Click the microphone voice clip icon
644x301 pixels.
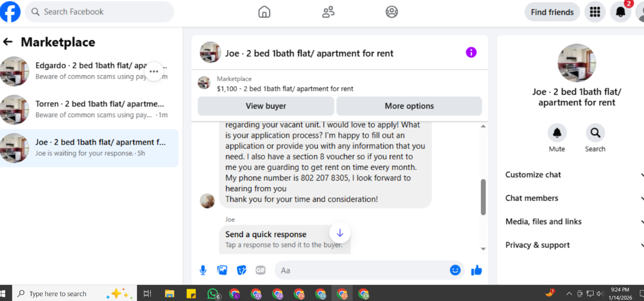[x=203, y=270]
